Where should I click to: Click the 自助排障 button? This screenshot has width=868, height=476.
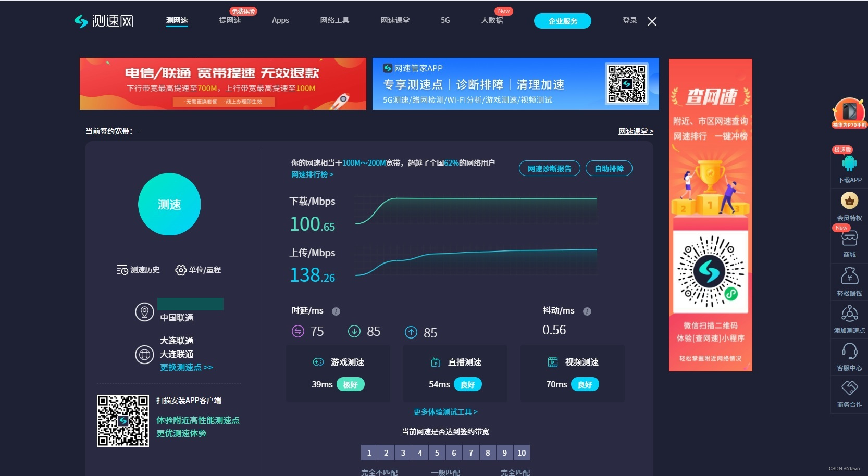pos(609,168)
